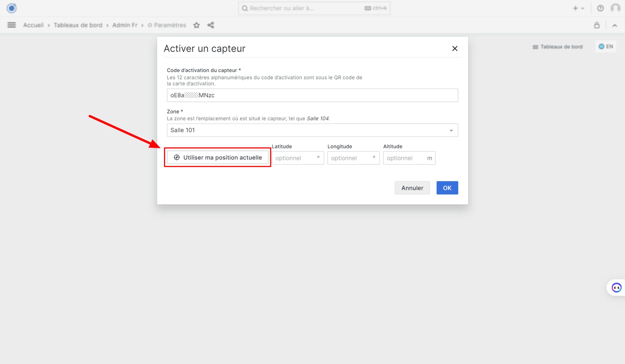Click the search field Rechercher ou aller à
This screenshot has width=625, height=364.
coord(314,8)
